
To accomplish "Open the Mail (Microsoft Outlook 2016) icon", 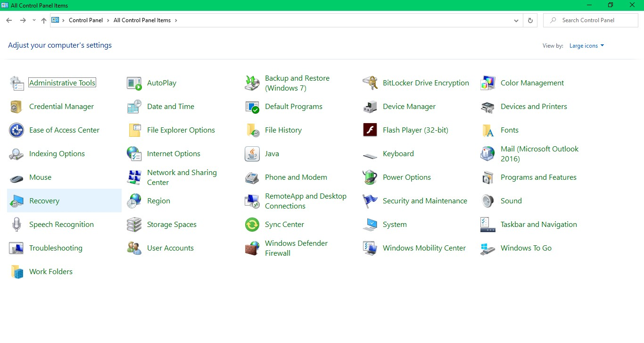I will 488,154.
